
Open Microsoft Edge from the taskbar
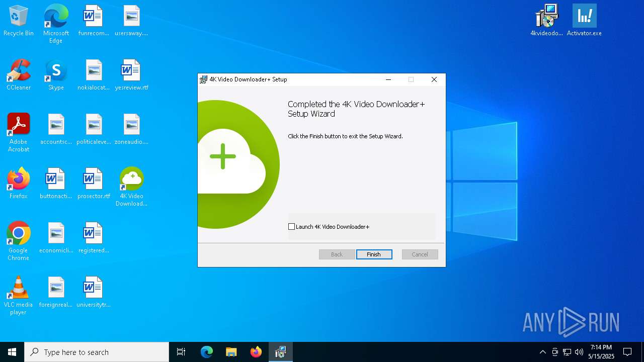pyautogui.click(x=207, y=352)
